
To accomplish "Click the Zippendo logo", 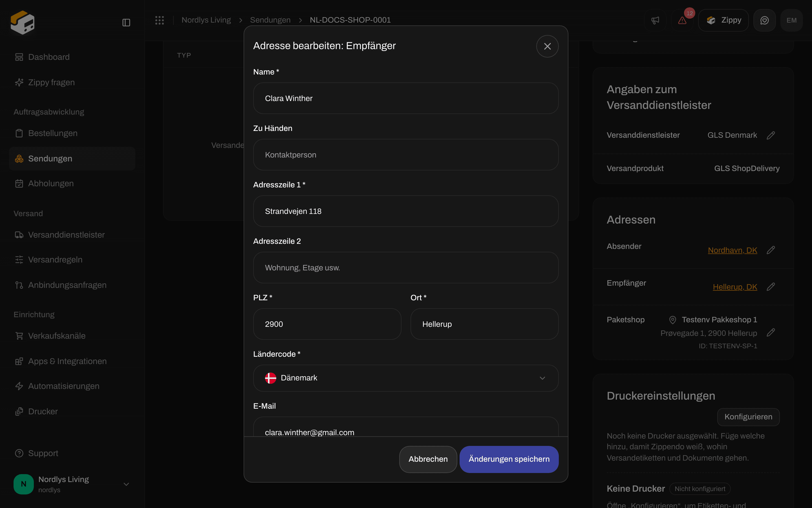I will click(23, 22).
